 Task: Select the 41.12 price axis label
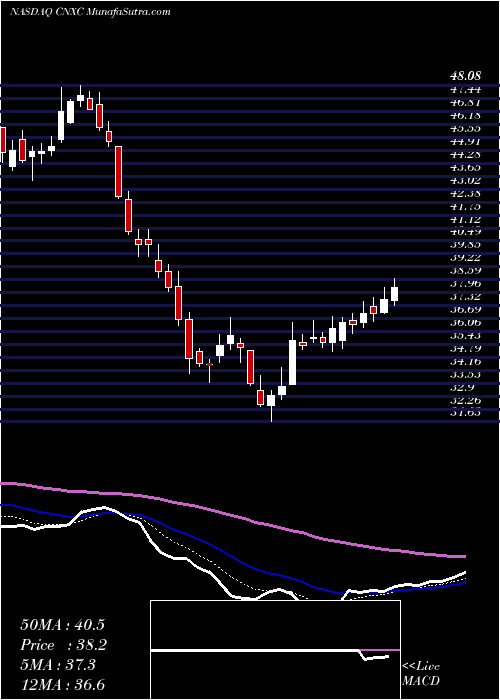tap(465, 219)
